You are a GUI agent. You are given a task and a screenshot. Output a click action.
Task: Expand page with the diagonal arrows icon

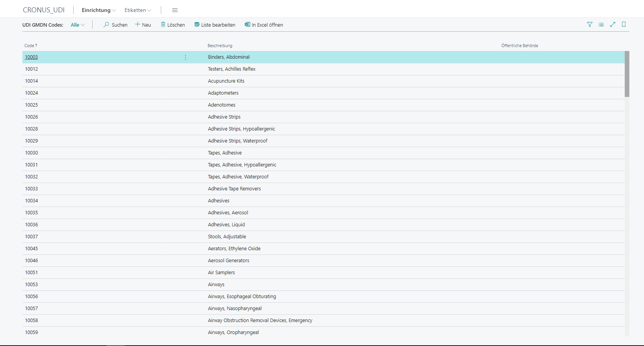pyautogui.click(x=612, y=25)
